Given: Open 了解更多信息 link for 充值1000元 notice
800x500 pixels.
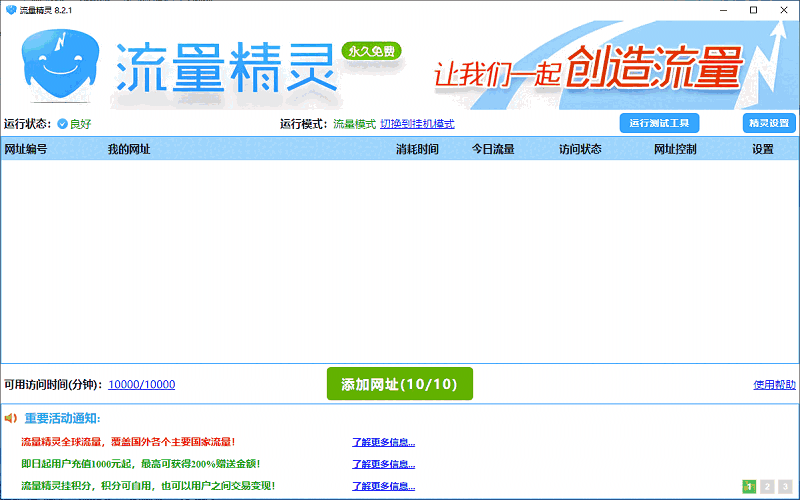Looking at the screenshot, I should [x=384, y=464].
